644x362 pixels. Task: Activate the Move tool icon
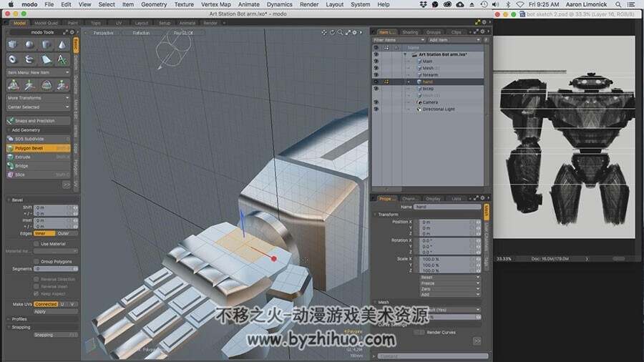coord(29,85)
